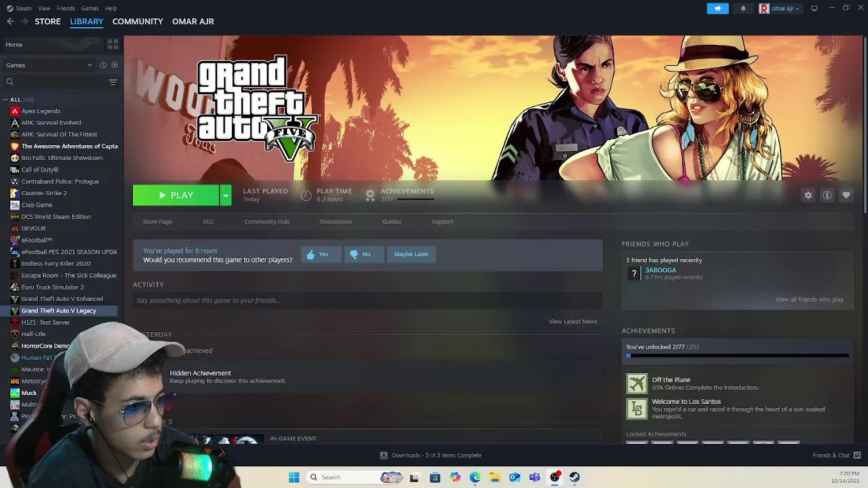Image resolution: width=868 pixels, height=488 pixels.
Task: Click the green PLAY button
Action: [x=176, y=195]
